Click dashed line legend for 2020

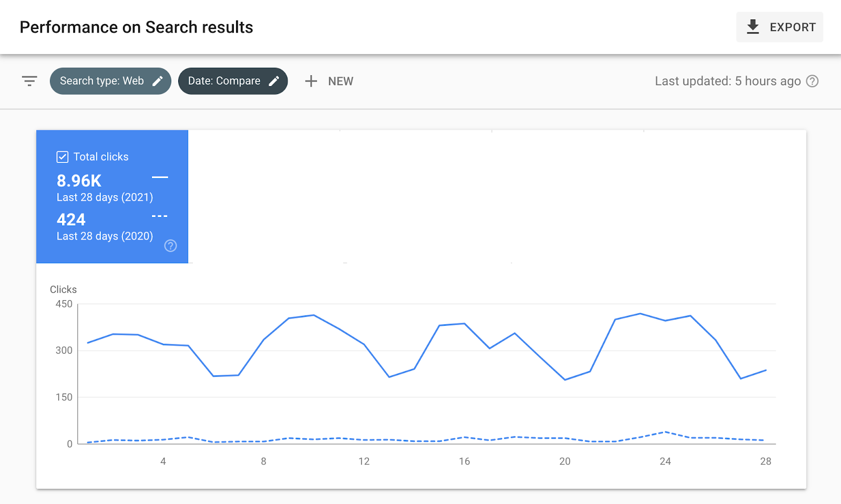tap(160, 216)
